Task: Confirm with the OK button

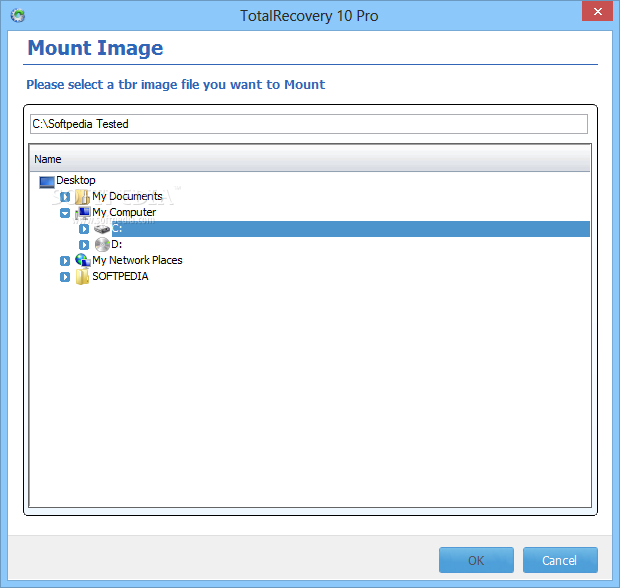Action: 476,560
